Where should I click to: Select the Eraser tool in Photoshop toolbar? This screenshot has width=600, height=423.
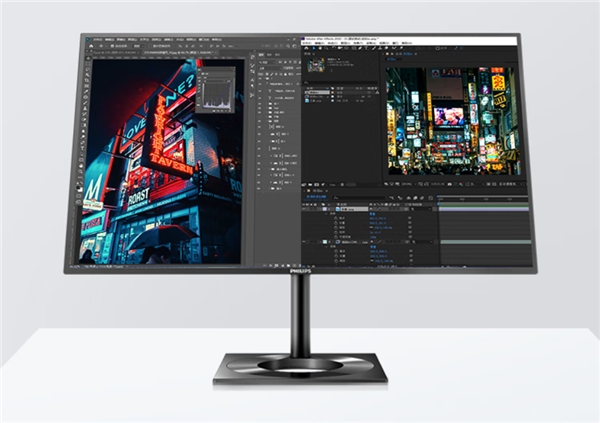point(85,119)
